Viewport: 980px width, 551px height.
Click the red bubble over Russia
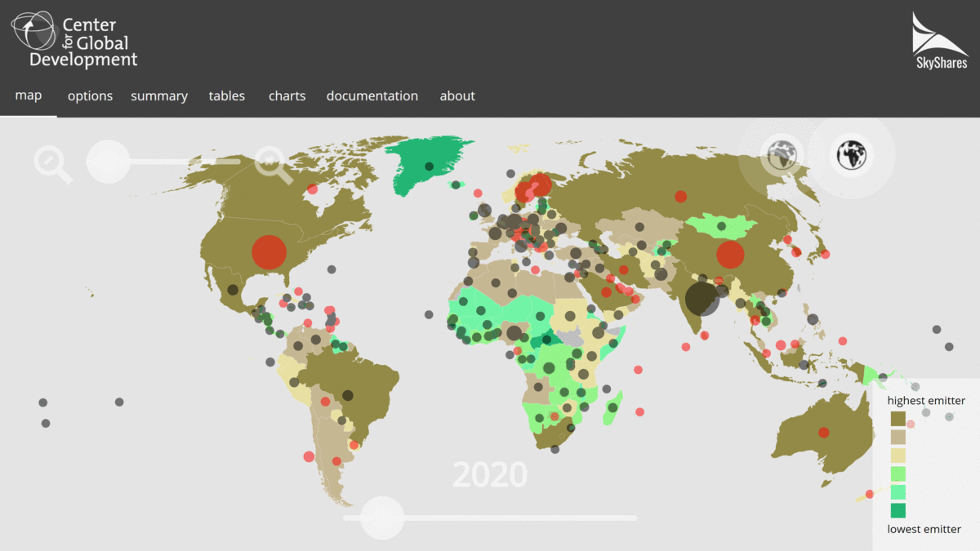pos(680,196)
